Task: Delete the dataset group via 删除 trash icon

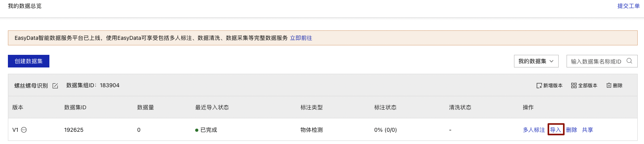Action: point(614,86)
